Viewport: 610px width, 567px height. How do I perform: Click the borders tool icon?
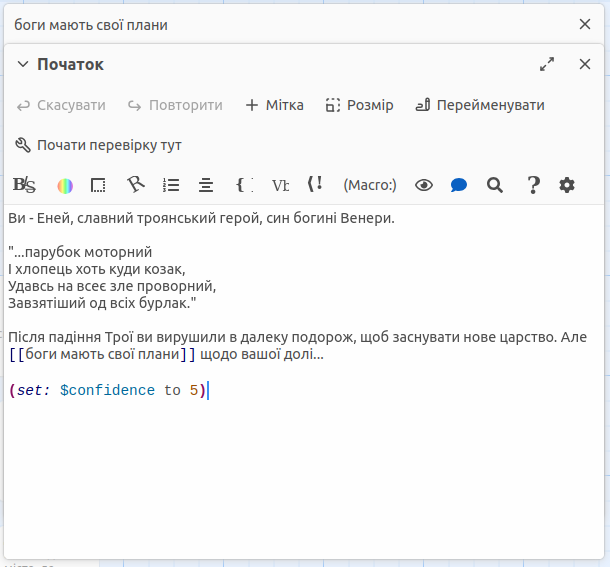point(98,185)
